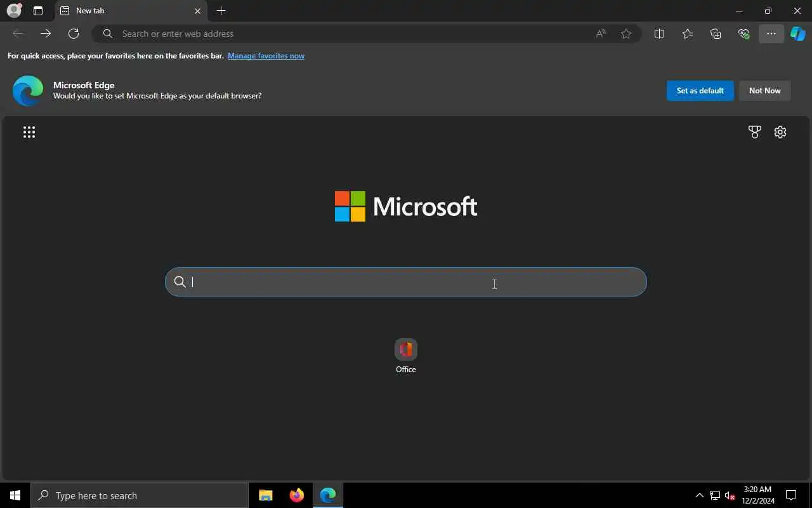Viewport: 812px width, 508px height.
Task: Refresh the page
Action: [74, 34]
